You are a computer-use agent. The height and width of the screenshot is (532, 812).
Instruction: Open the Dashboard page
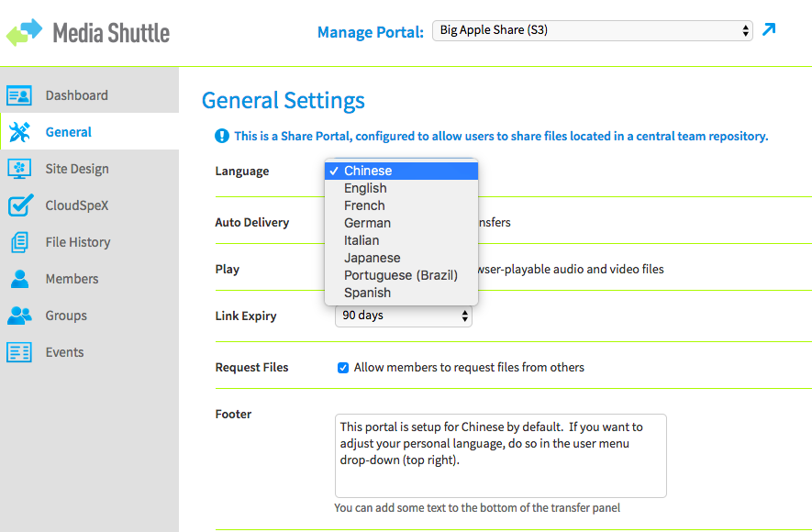pyautogui.click(x=90, y=95)
